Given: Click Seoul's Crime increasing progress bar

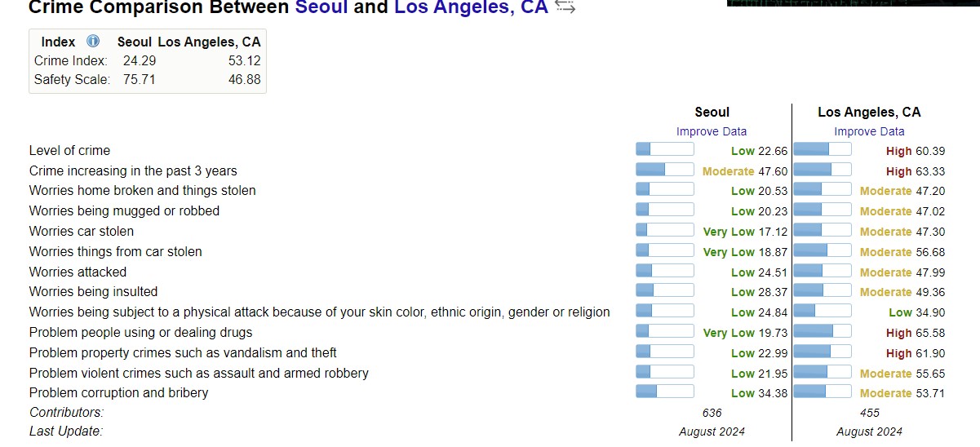Looking at the screenshot, I should 664,170.
